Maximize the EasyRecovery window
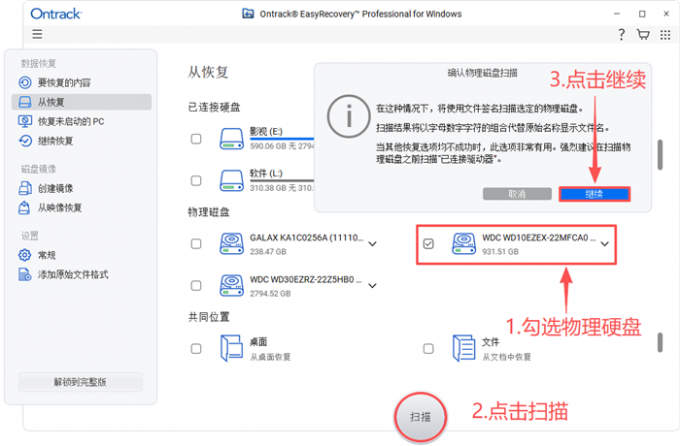Viewport: 680px width, 446px height. click(642, 14)
